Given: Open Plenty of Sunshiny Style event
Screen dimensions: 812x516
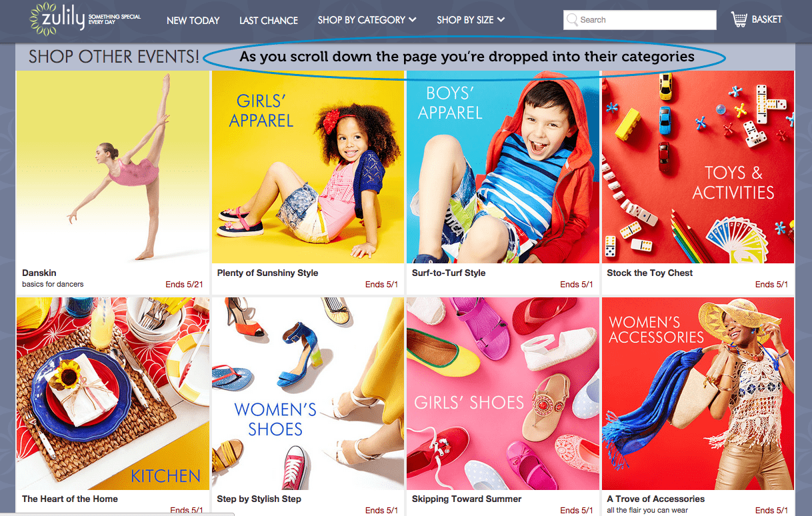Looking at the screenshot, I should 267,273.
